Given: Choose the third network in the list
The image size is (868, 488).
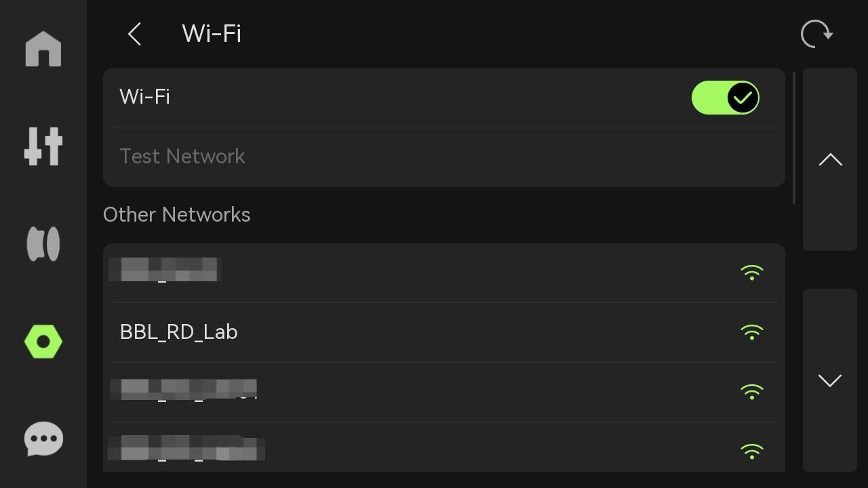Looking at the screenshot, I should 444,392.
